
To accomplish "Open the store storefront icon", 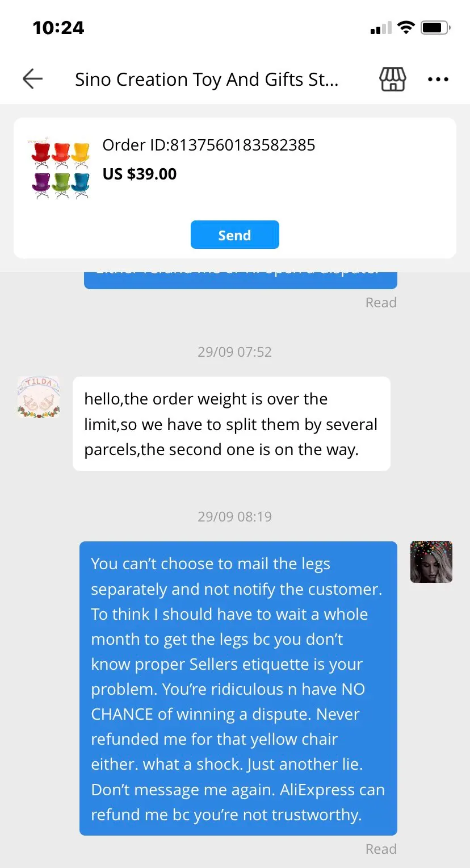I will [x=393, y=80].
